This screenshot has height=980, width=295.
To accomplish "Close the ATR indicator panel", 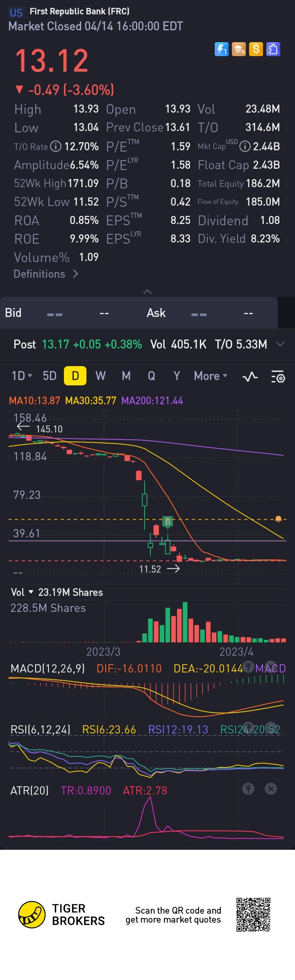I will click(271, 789).
